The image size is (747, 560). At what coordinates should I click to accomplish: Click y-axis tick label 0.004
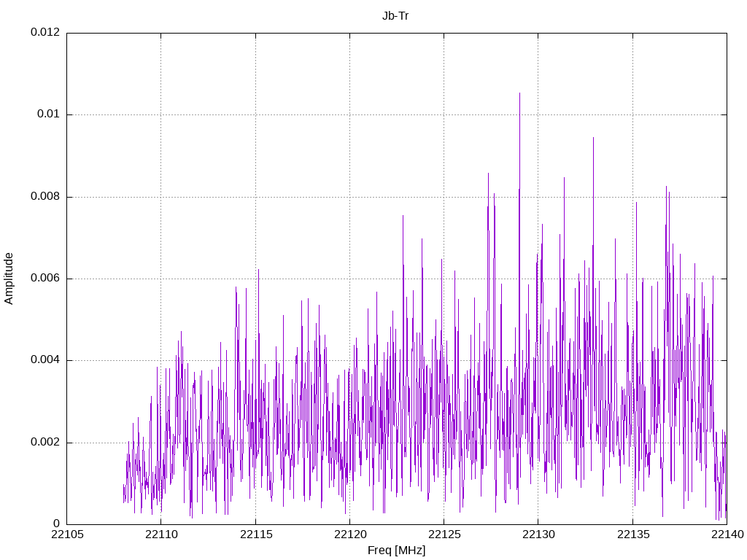pos(45,360)
